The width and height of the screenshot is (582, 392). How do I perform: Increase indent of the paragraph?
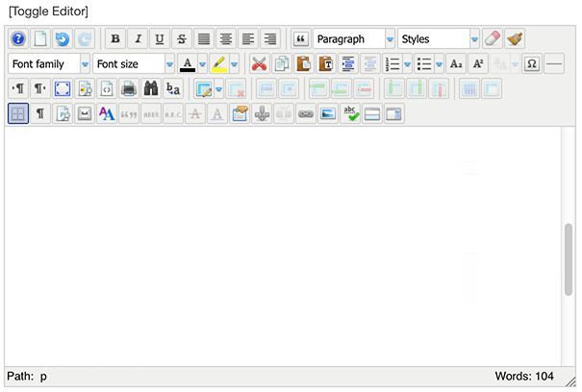348,63
